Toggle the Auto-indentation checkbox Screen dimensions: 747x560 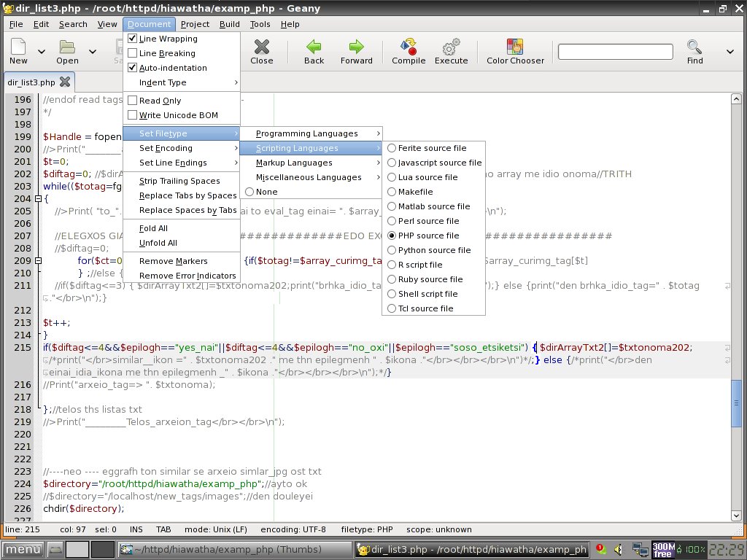tap(133, 68)
